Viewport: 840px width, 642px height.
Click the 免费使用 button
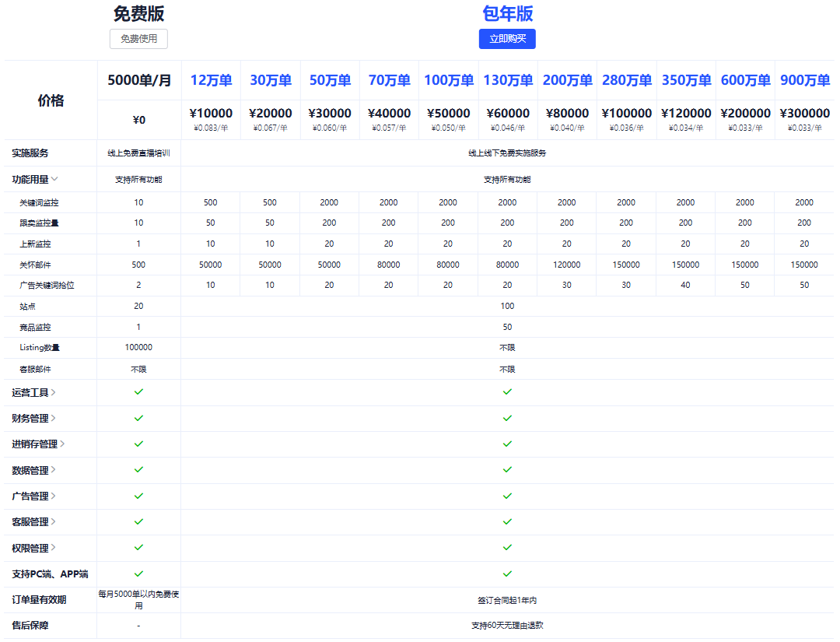(138, 39)
